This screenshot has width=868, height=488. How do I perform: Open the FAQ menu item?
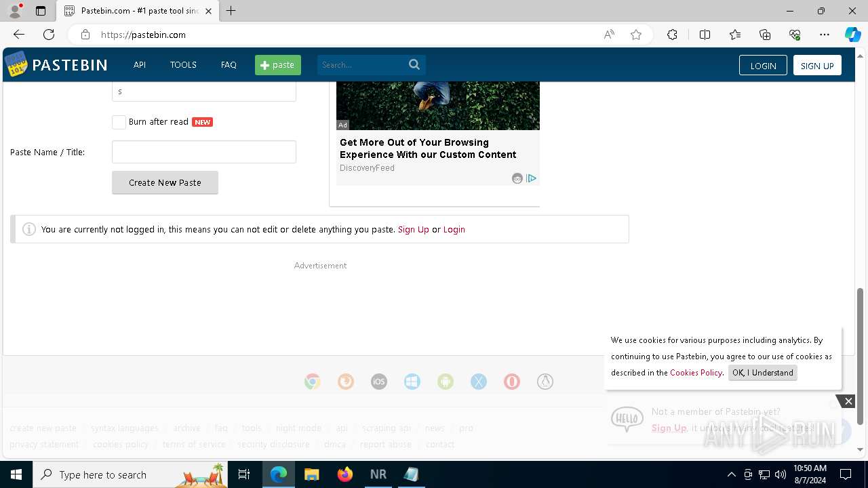pyautogui.click(x=229, y=65)
